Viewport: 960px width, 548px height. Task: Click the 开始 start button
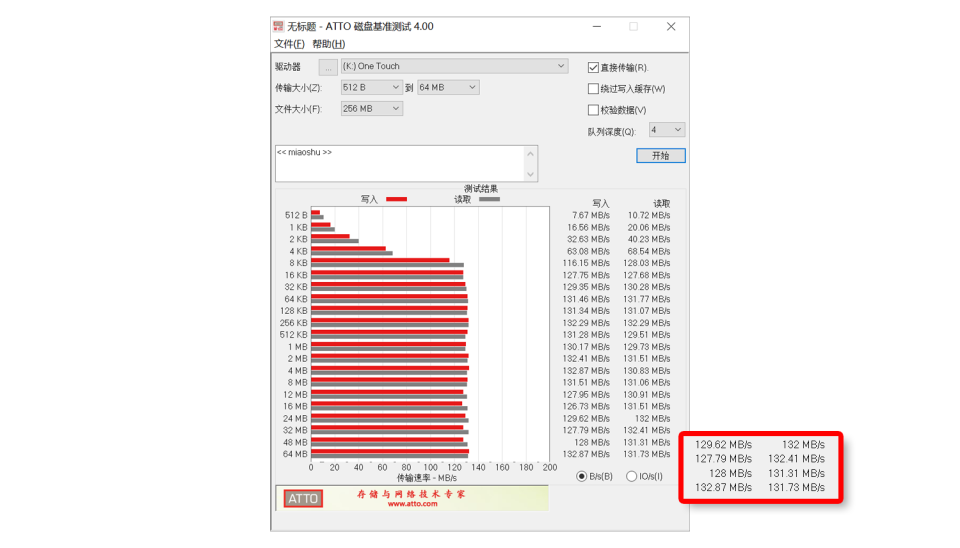tap(661, 156)
